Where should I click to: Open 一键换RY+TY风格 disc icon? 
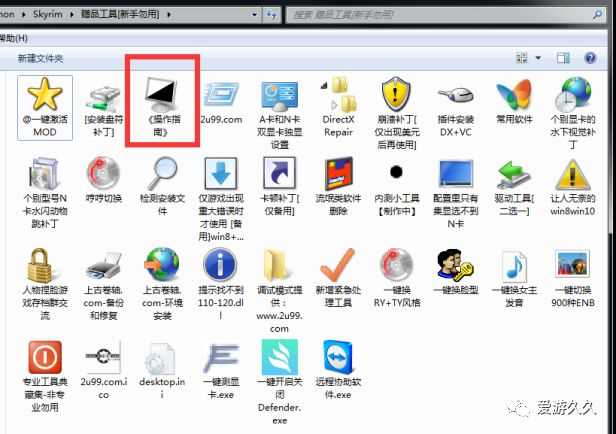pyautogui.click(x=396, y=266)
